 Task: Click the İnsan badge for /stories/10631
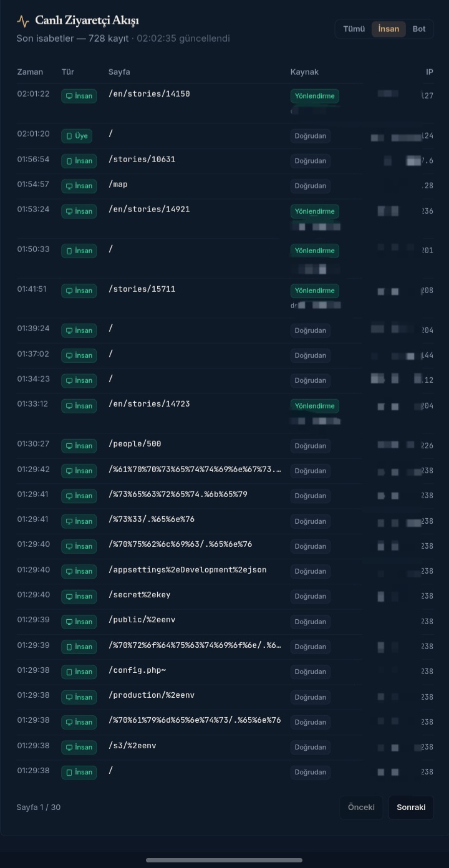click(79, 161)
